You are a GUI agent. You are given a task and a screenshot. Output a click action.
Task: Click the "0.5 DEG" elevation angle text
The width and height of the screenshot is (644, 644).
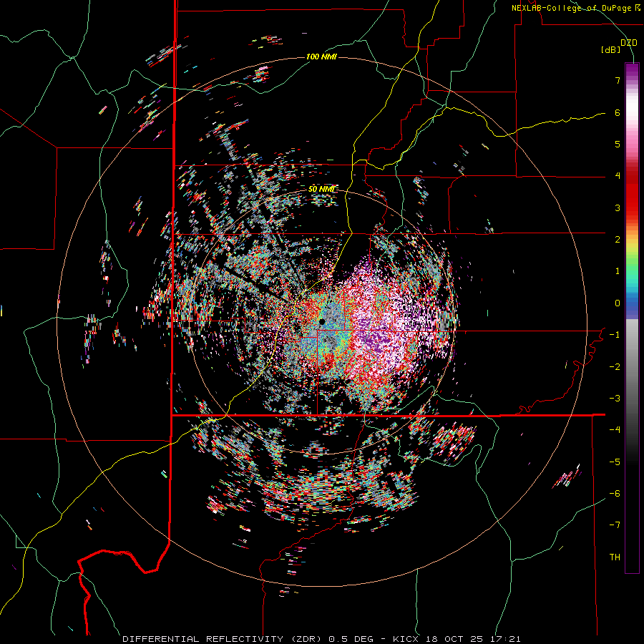(351, 639)
